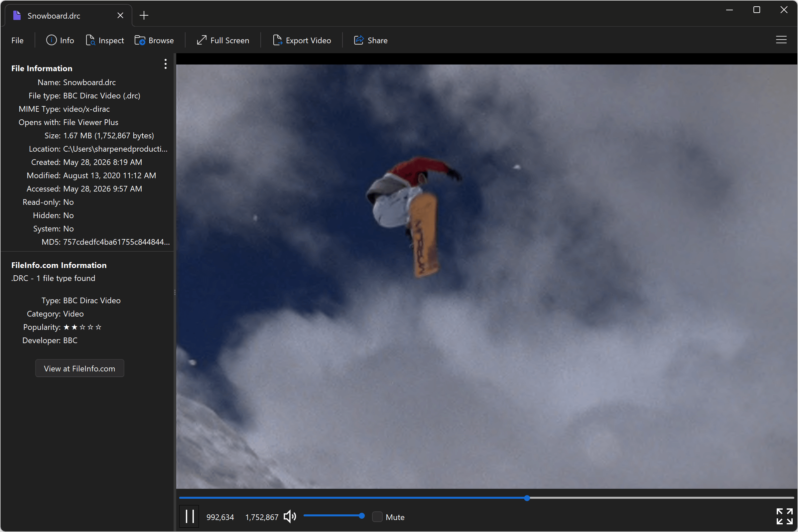Pause the video playback
798x532 pixels.
pyautogui.click(x=189, y=516)
